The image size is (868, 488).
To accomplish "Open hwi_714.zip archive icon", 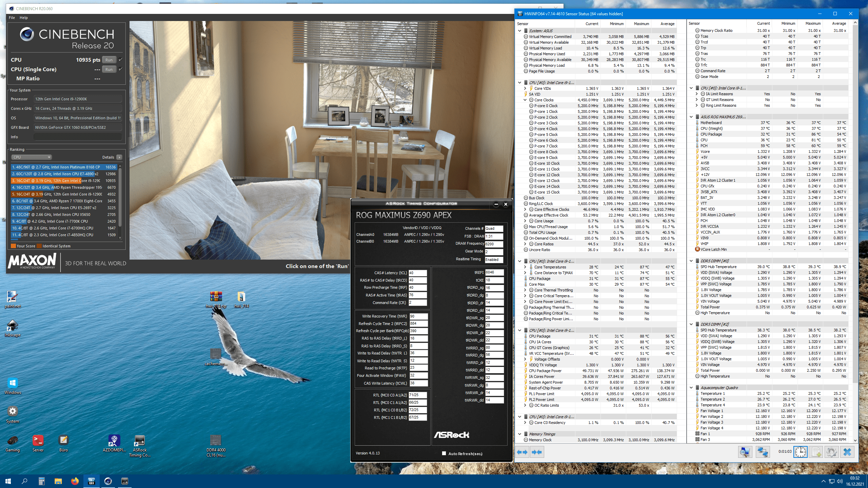I will pyautogui.click(x=216, y=300).
